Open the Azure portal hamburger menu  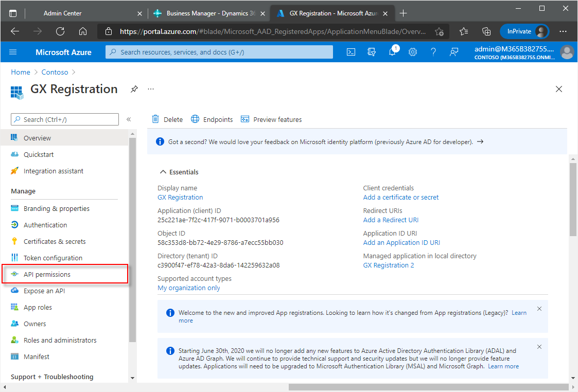(x=13, y=52)
